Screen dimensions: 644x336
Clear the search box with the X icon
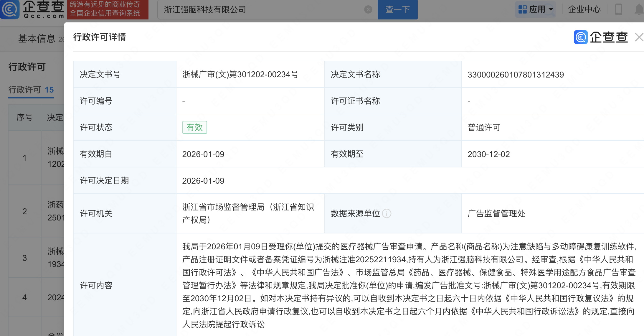[368, 10]
